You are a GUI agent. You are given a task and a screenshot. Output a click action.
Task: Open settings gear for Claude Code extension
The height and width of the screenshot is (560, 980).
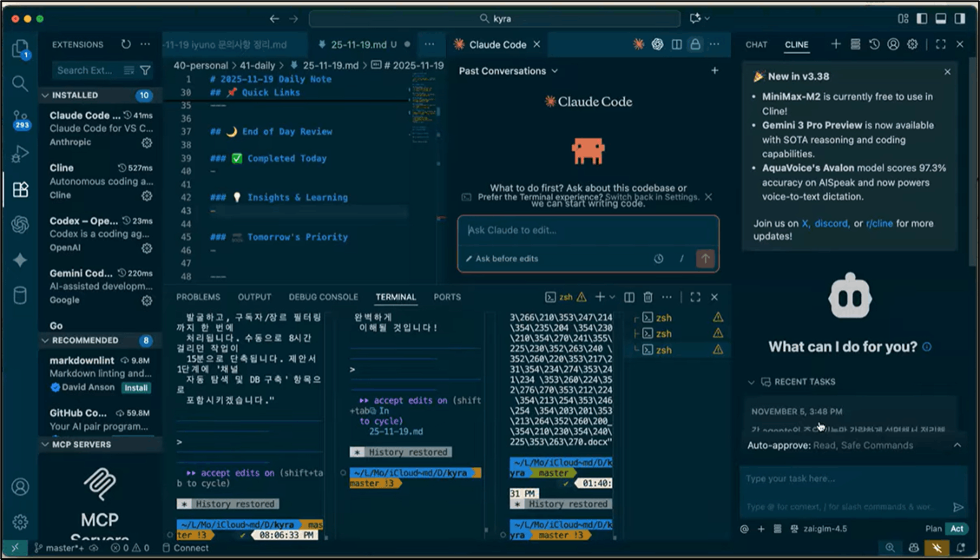point(147,142)
